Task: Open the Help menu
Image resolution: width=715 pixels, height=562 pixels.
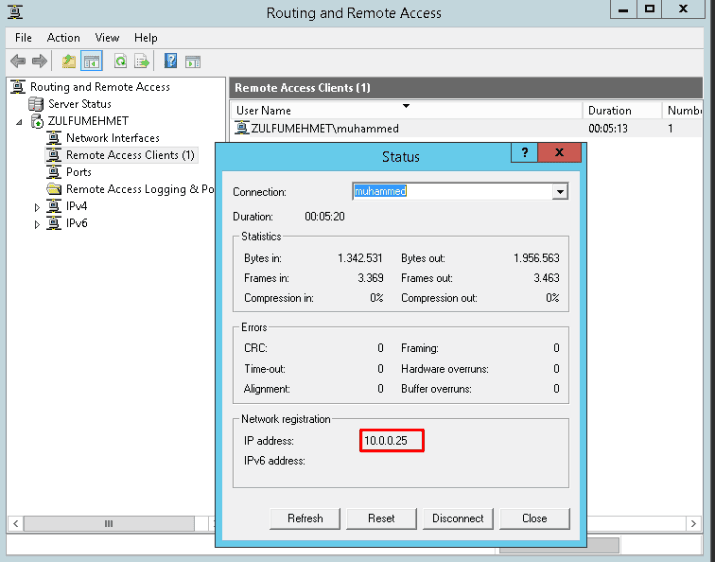Action: click(146, 38)
